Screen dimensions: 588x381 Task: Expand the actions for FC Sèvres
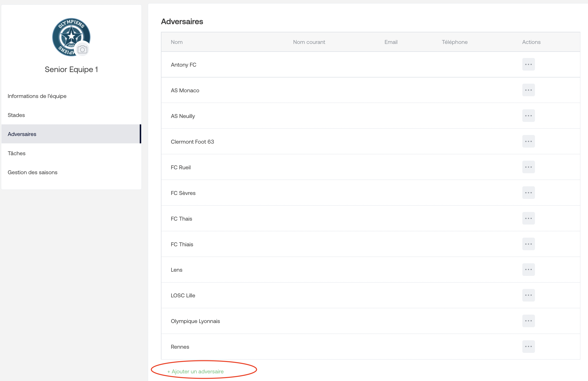[528, 192]
